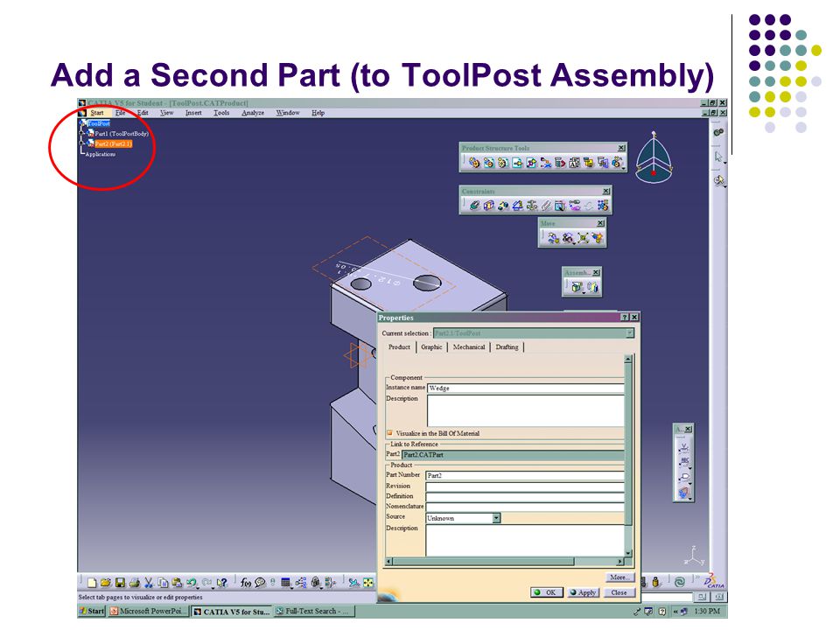Open the Undo history dropdown arrow

[199, 586]
